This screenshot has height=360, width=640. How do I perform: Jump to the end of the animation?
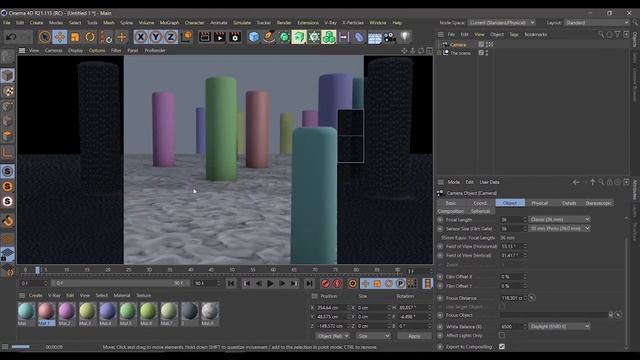309,283
